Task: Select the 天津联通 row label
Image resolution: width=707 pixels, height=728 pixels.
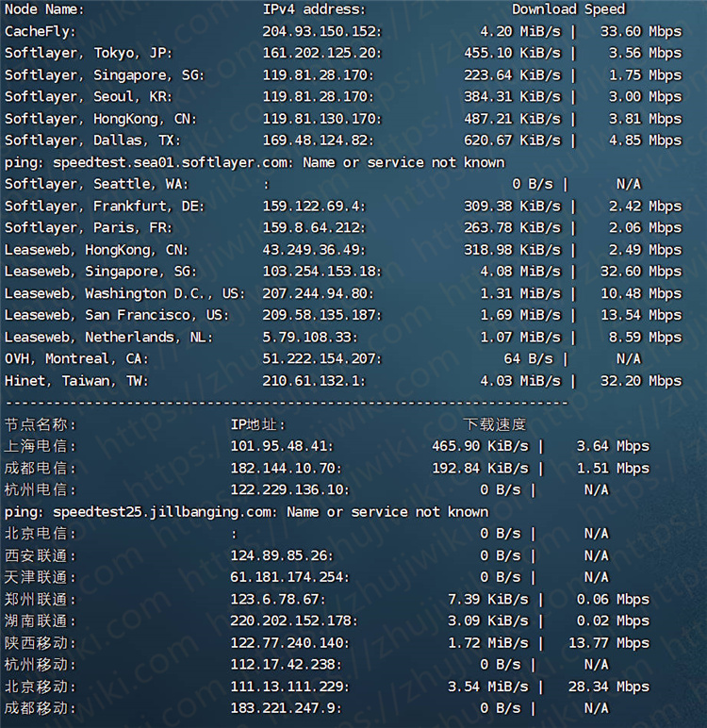Action: pos(40,577)
